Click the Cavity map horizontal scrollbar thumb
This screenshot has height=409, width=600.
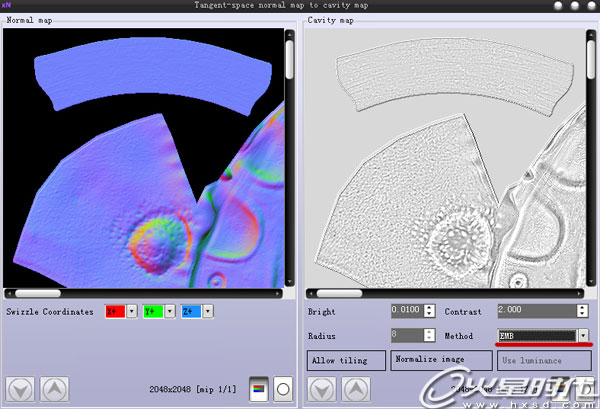tap(339, 293)
